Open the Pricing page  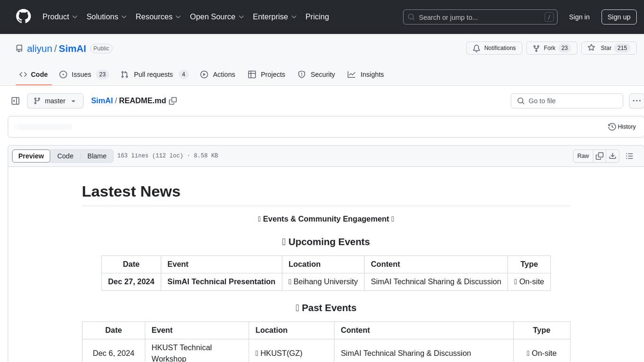(317, 17)
